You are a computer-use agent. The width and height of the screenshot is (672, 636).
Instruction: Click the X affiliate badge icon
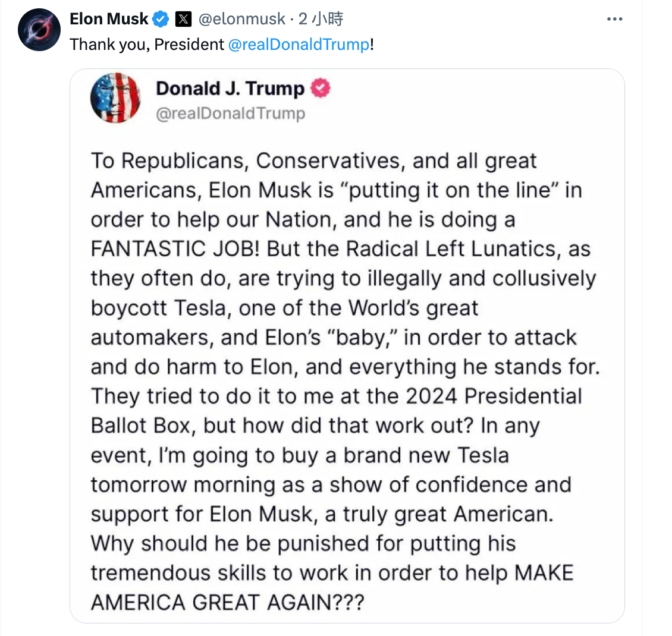click(183, 19)
